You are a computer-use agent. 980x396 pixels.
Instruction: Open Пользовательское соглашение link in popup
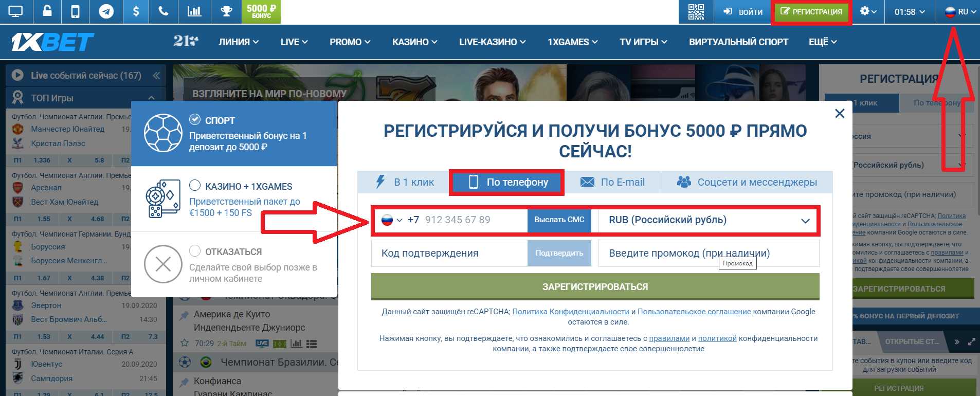point(694,312)
